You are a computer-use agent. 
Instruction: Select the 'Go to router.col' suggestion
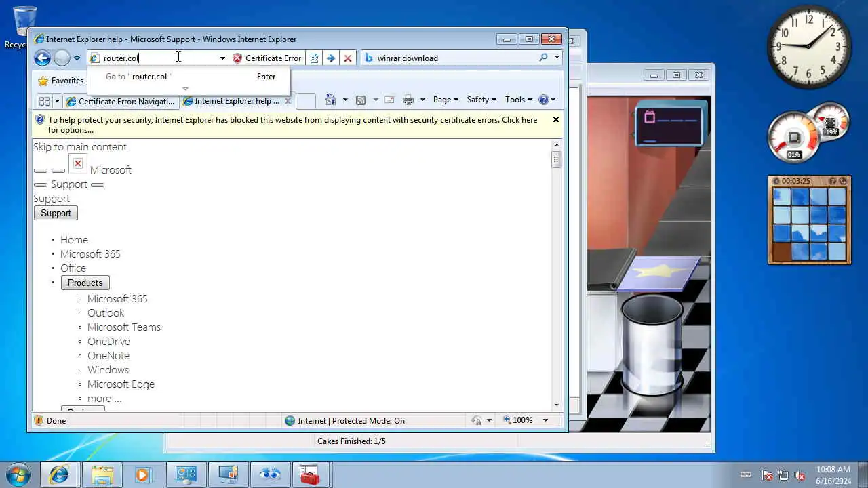(189, 77)
